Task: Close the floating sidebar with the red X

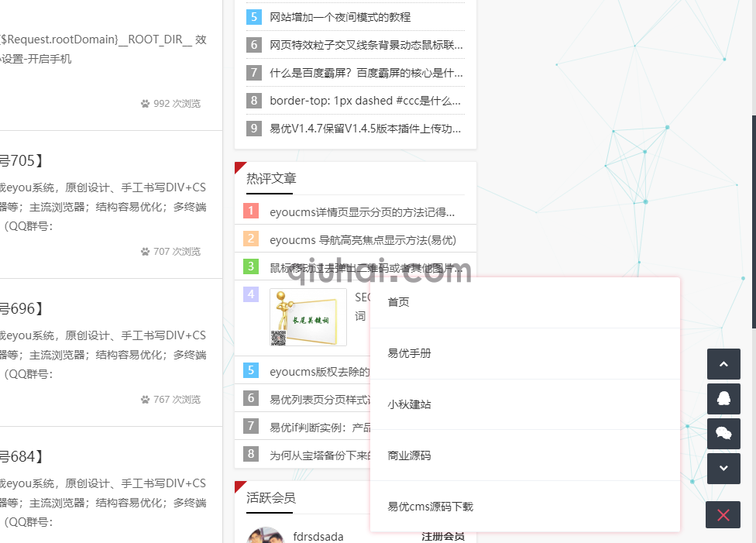Action: click(723, 514)
